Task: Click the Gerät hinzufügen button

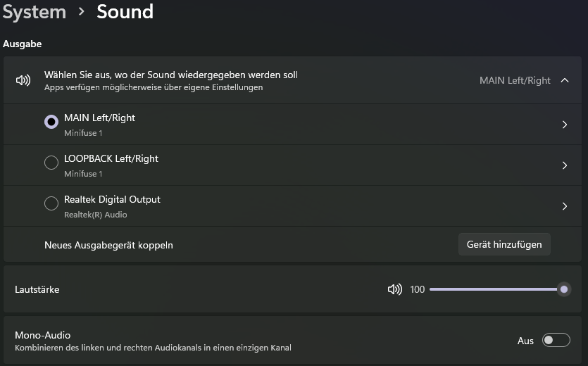Action: (504, 244)
